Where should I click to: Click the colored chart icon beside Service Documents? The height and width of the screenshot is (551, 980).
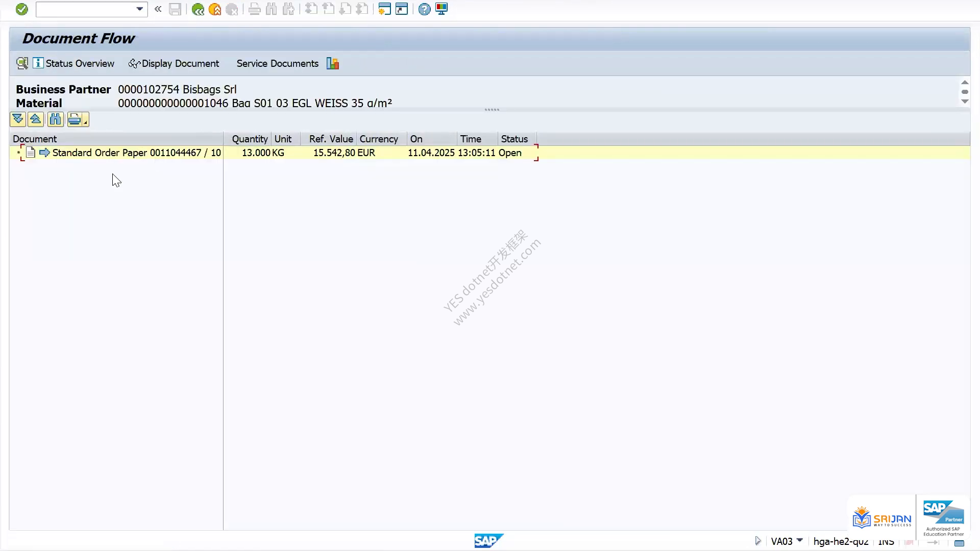click(x=333, y=63)
